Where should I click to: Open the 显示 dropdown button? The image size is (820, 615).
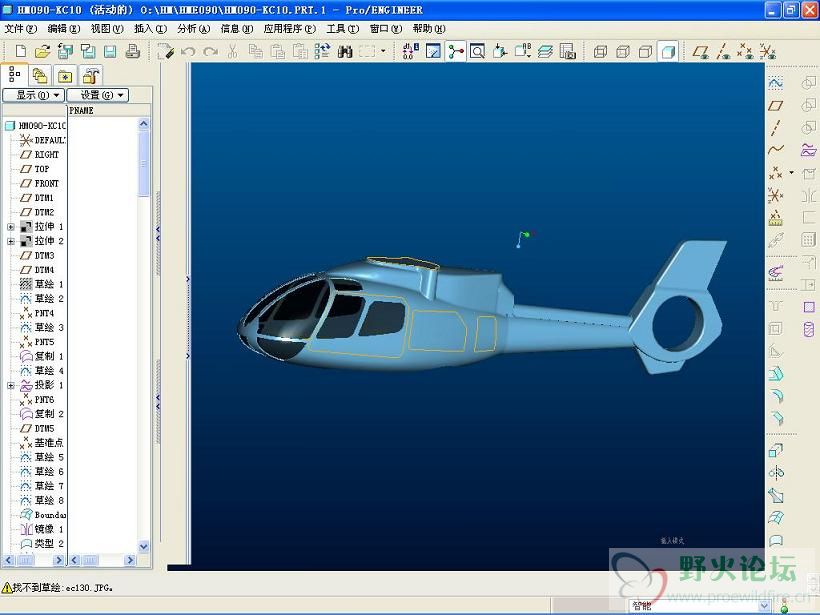click(x=33, y=95)
